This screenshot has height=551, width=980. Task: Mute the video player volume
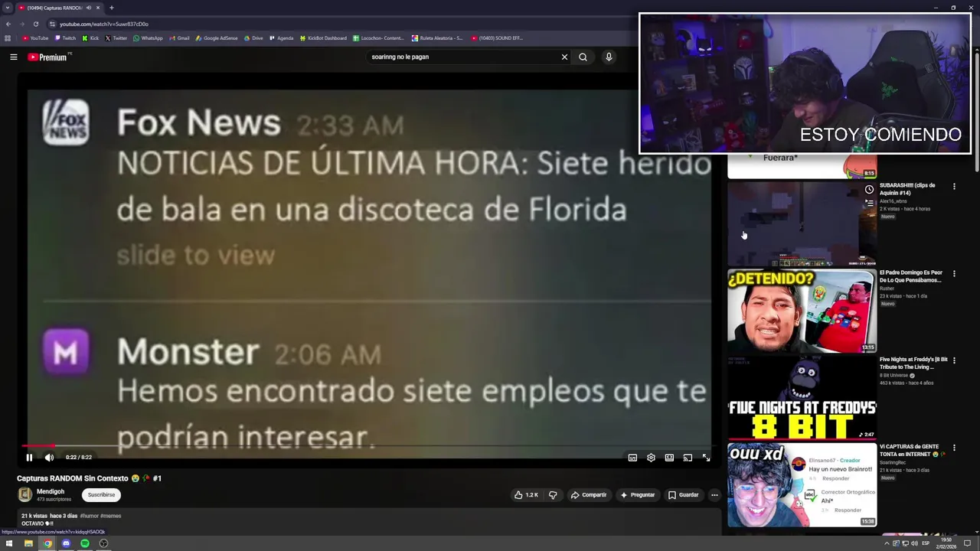click(x=49, y=458)
